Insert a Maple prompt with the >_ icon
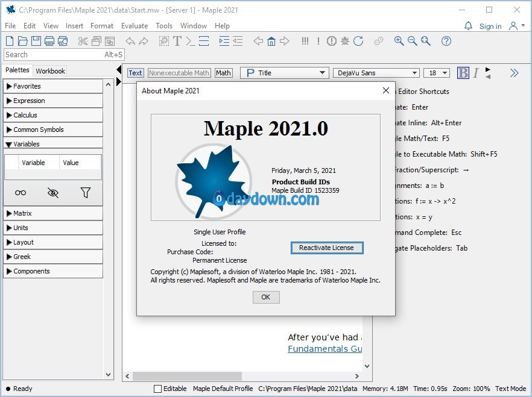Screen dimensions: 532x397 [x=191, y=41]
